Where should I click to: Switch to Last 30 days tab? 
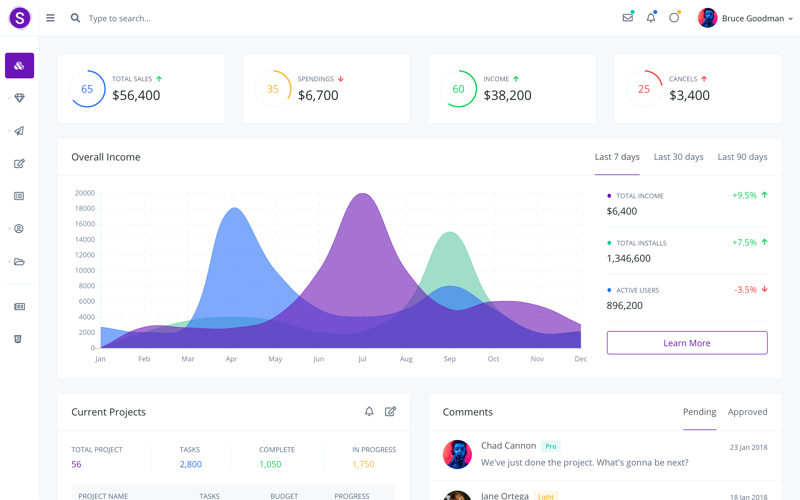(678, 157)
